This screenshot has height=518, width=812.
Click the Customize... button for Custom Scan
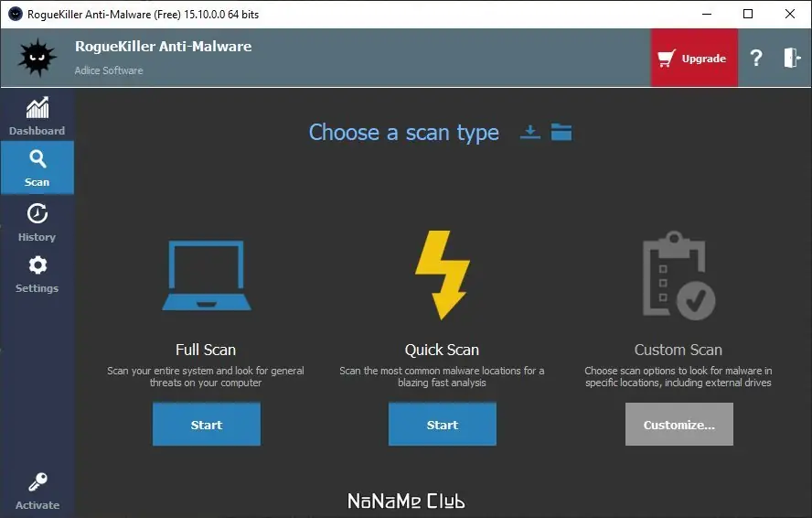(678, 424)
